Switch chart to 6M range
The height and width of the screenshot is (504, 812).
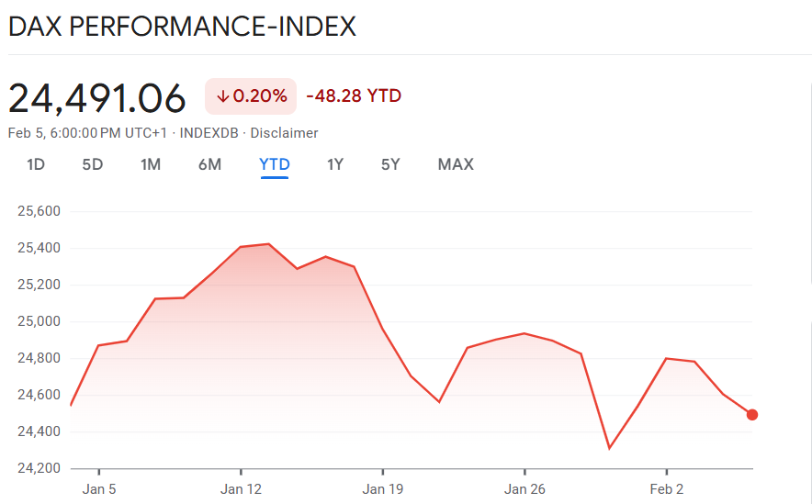click(209, 164)
